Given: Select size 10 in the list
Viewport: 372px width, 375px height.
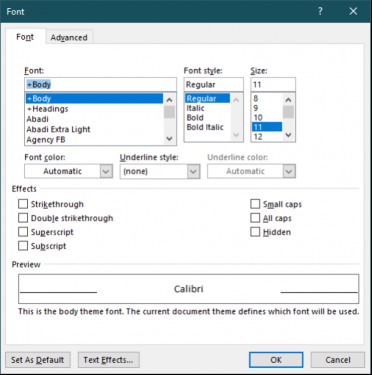Looking at the screenshot, I should click(267, 118).
